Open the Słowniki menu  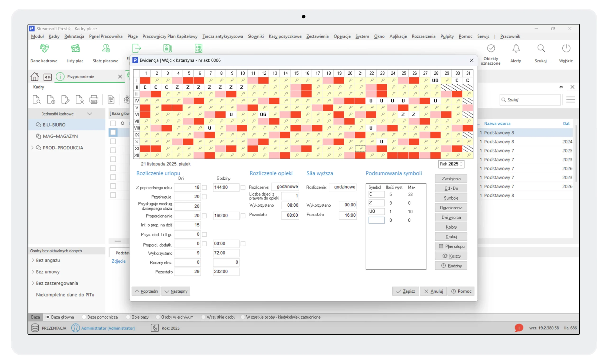tap(256, 36)
